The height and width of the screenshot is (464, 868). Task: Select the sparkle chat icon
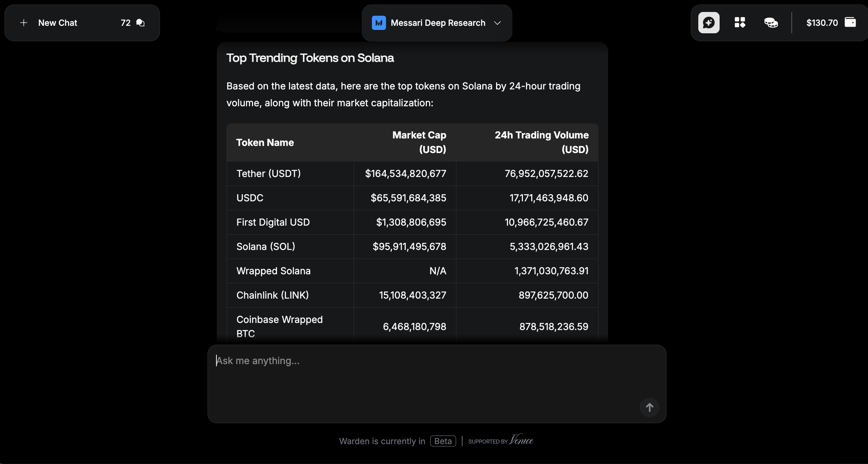coord(709,23)
